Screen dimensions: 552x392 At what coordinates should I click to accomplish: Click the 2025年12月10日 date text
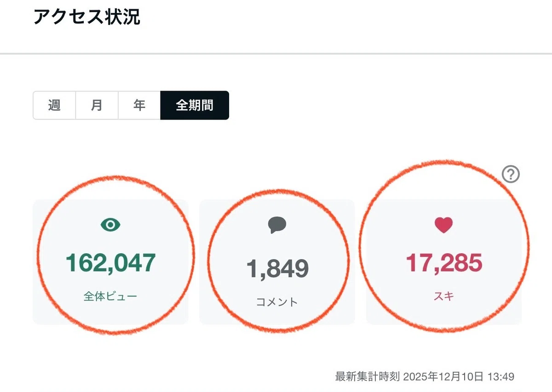(x=443, y=377)
